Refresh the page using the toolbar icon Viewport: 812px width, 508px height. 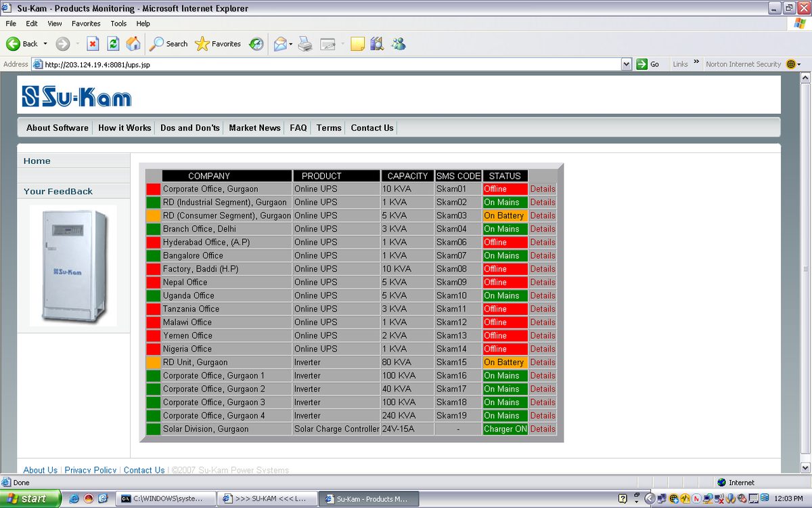[113, 44]
